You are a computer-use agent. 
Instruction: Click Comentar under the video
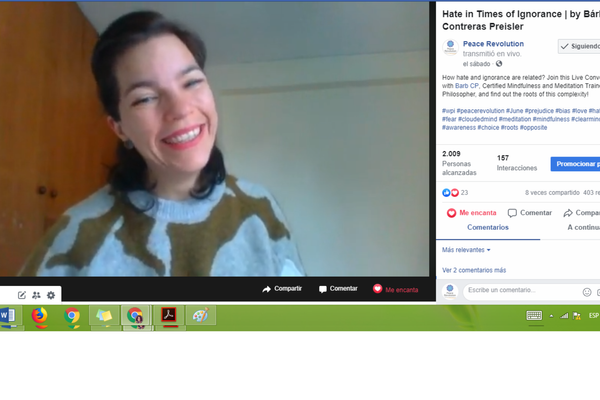(x=338, y=289)
